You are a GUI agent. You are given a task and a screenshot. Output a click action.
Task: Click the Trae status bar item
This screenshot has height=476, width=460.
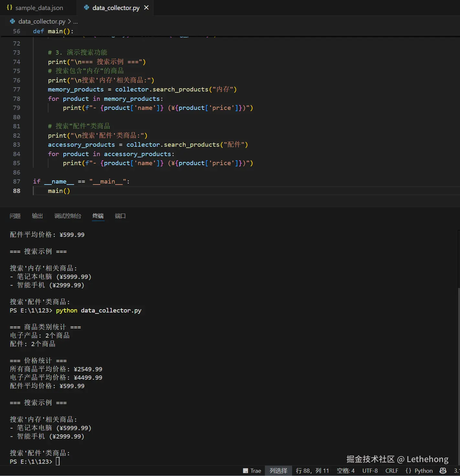coord(252,471)
